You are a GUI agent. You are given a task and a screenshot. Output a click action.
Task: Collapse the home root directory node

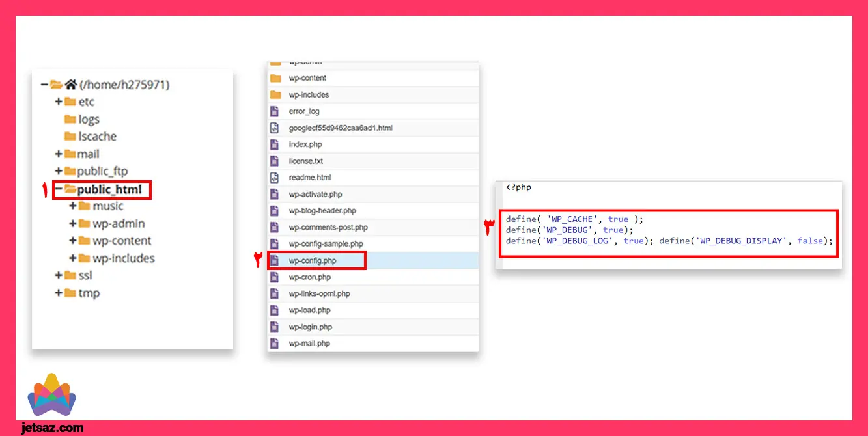pos(44,85)
